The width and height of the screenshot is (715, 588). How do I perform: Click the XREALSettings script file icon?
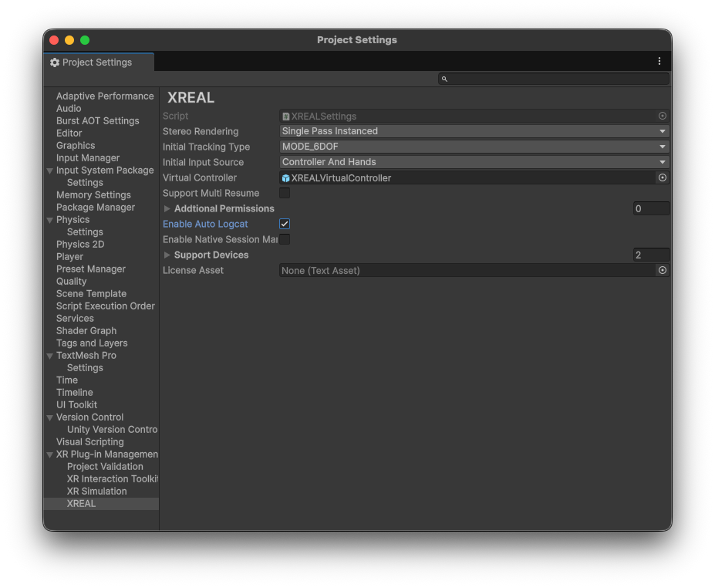coord(285,117)
